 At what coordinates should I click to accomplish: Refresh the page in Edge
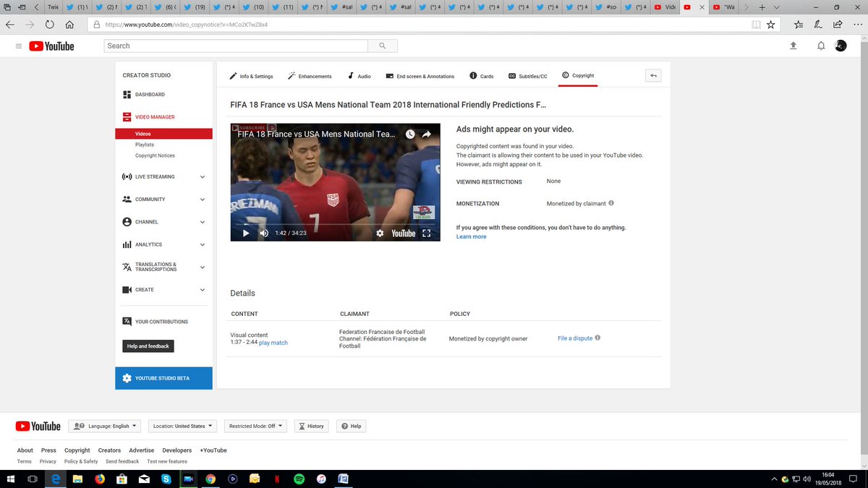pyautogui.click(x=50, y=24)
